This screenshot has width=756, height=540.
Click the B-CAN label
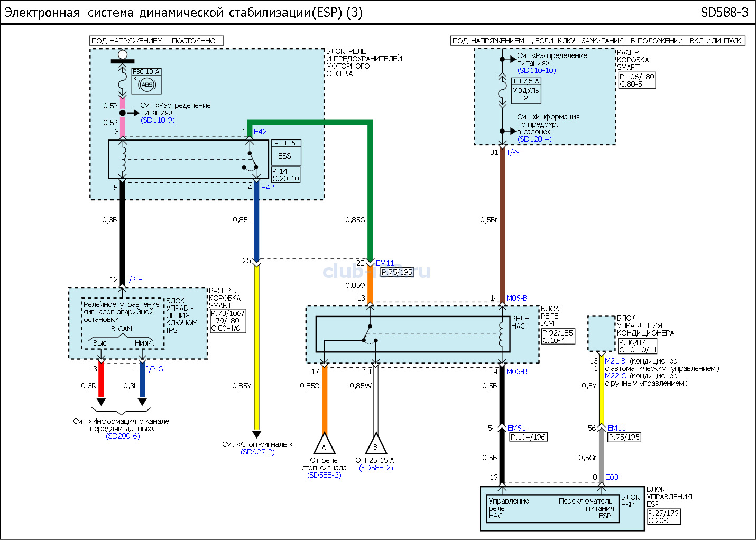point(121,329)
